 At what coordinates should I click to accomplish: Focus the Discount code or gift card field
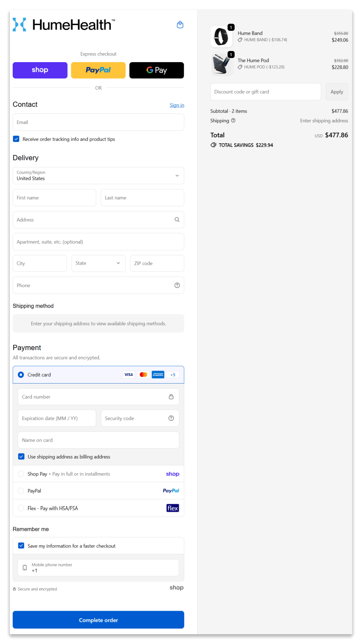pyautogui.click(x=266, y=92)
